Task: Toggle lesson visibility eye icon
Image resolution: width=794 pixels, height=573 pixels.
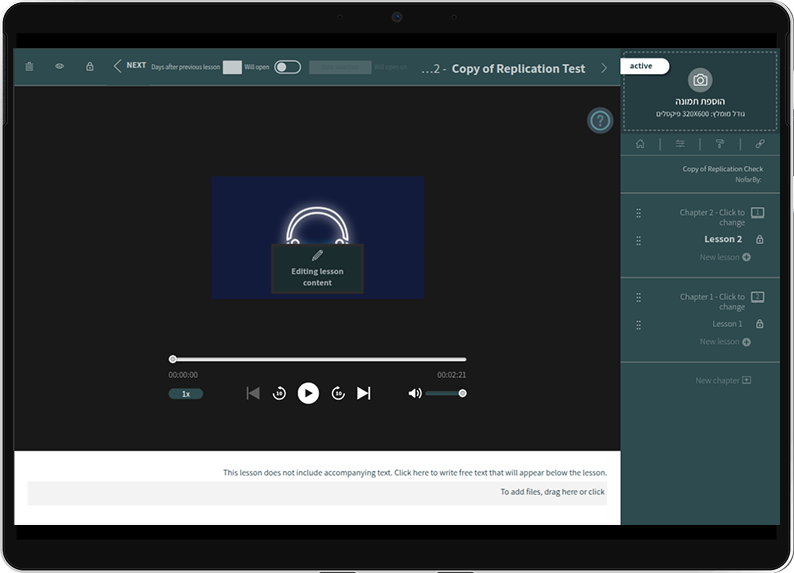Action: click(x=60, y=66)
